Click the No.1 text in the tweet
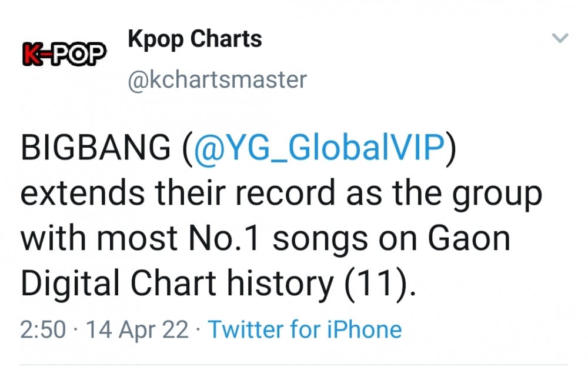The width and height of the screenshot is (588, 370). pos(223,238)
